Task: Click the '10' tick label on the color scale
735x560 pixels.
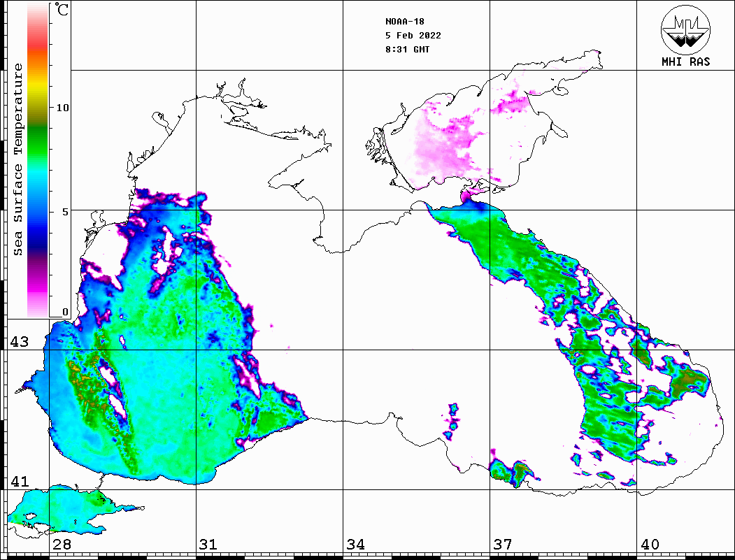Action: pyautogui.click(x=62, y=108)
